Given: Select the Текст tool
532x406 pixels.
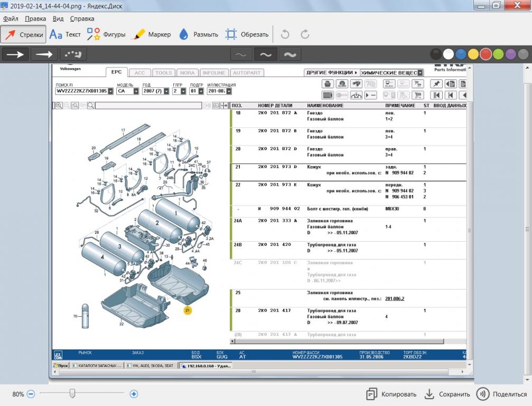Looking at the screenshot, I should (65, 34).
